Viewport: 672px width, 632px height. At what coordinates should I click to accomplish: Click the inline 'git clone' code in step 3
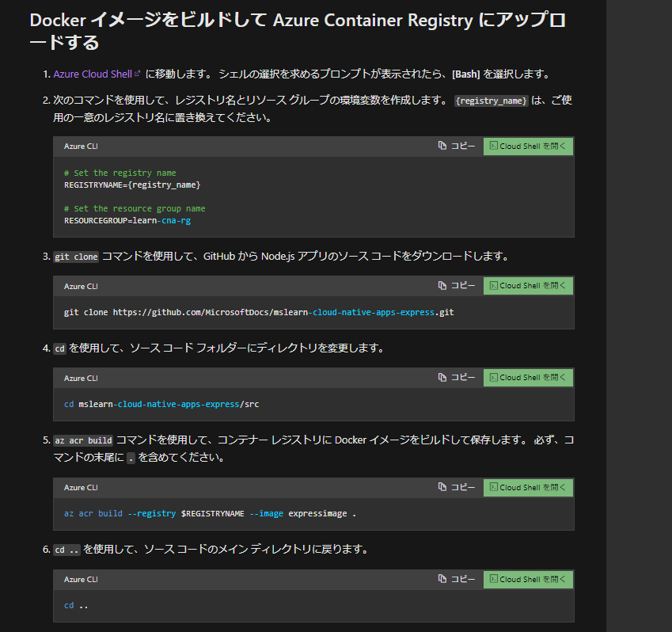[x=76, y=257]
